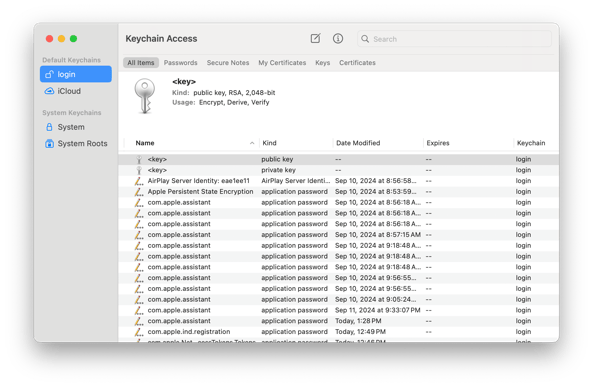Click the System keychain padlock icon
This screenshot has height=387, width=593.
(x=49, y=127)
